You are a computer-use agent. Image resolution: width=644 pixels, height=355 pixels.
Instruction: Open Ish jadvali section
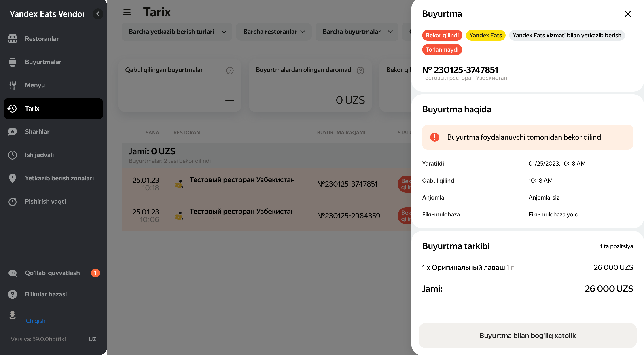tap(53, 155)
